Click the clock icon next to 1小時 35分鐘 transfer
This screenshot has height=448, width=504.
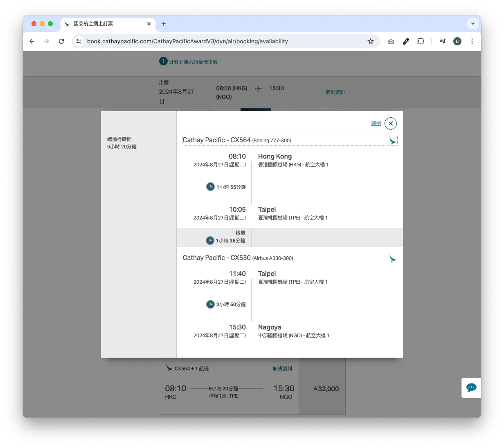coord(210,240)
